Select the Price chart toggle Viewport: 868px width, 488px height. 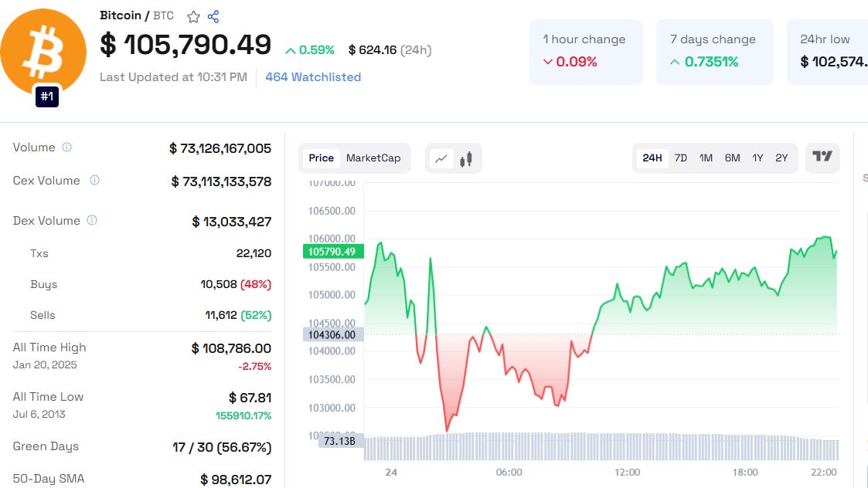click(x=321, y=158)
